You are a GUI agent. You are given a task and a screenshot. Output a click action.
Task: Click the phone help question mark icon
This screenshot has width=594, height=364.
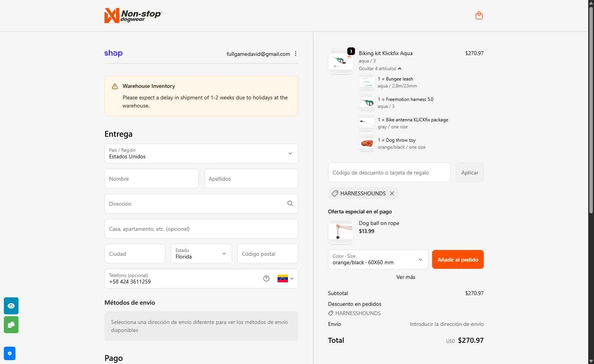click(x=266, y=278)
